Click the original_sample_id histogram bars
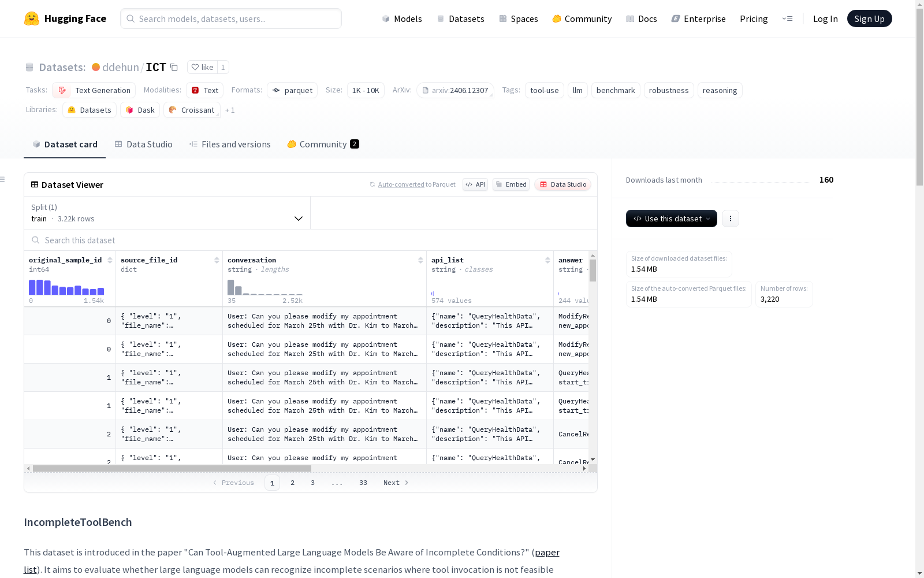The height and width of the screenshot is (578, 924). pos(66,287)
